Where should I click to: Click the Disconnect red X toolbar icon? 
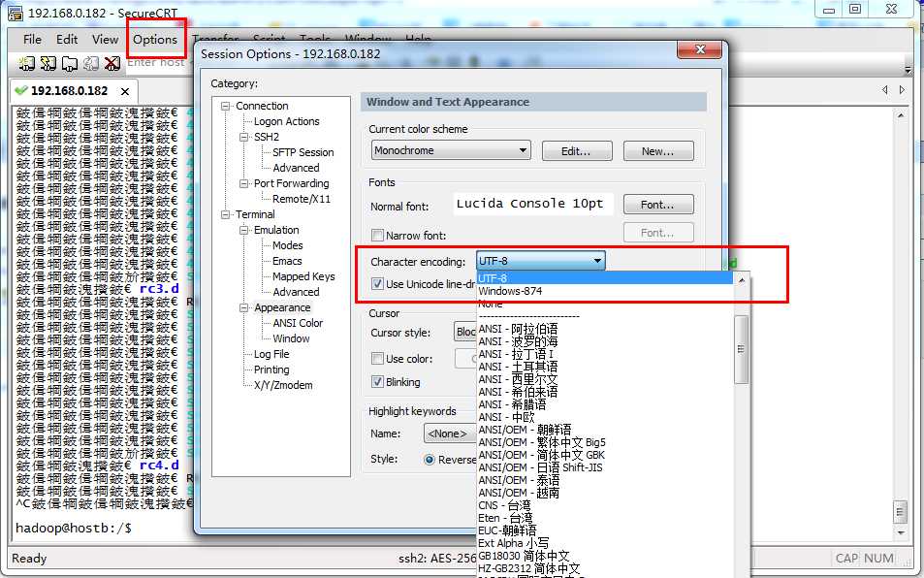pos(112,63)
